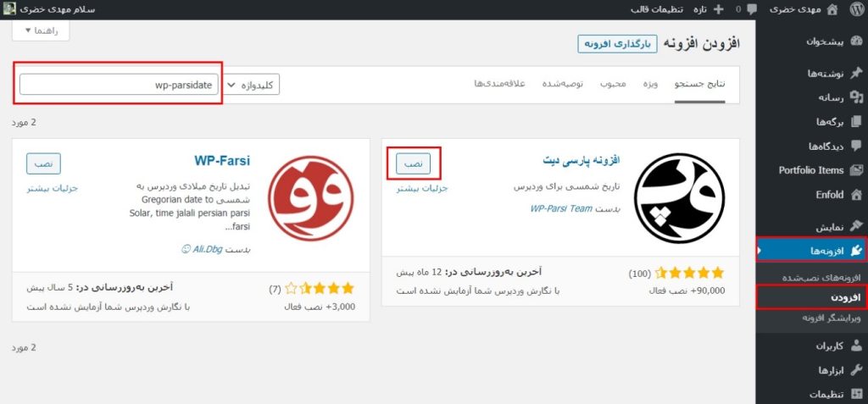Click the WordPress logo icon in admin bar
The width and height of the screenshot is (868, 404).
pyautogui.click(x=856, y=9)
